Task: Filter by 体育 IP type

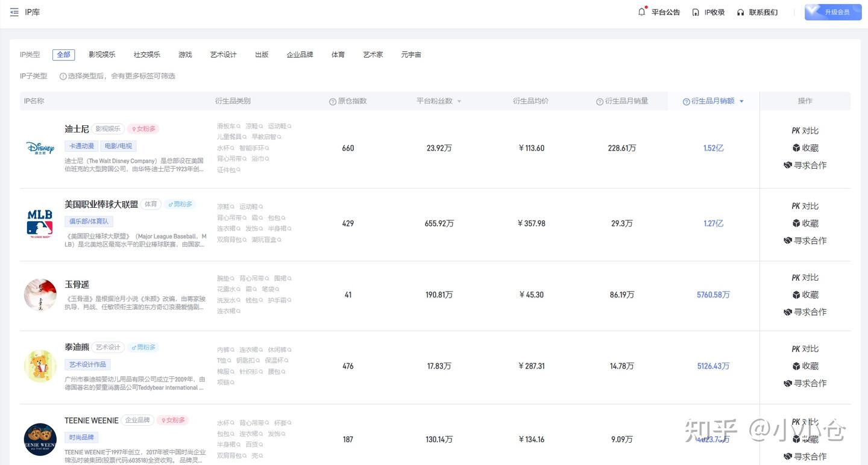Action: coord(338,55)
